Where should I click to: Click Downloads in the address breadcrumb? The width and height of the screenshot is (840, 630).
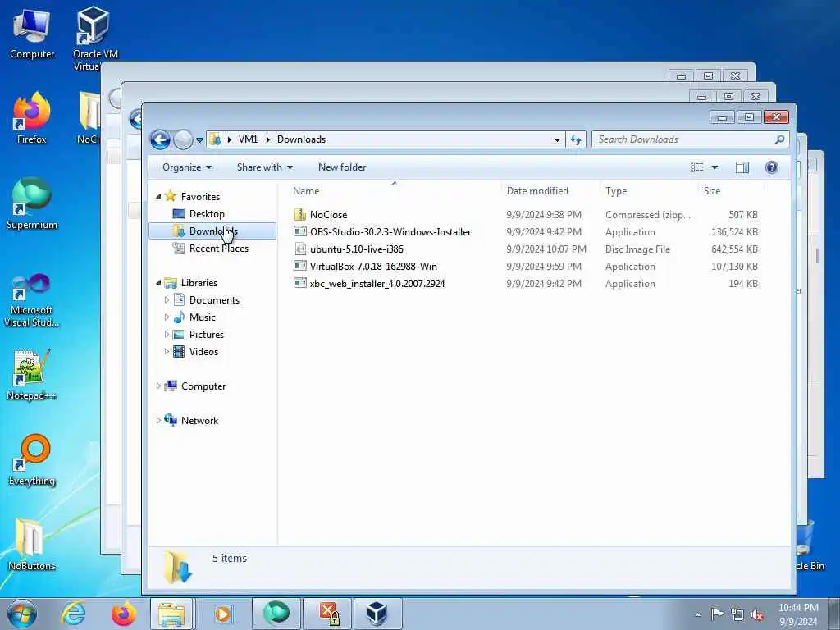(301, 139)
